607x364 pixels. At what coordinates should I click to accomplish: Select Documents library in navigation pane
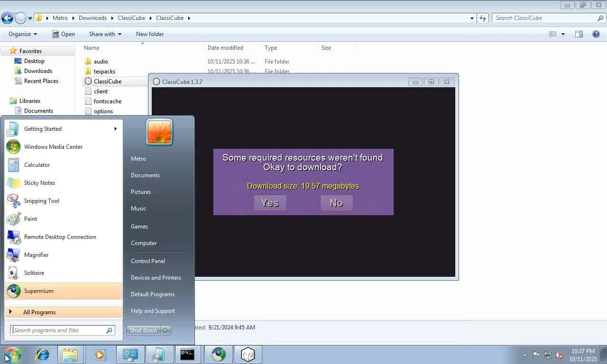point(38,111)
